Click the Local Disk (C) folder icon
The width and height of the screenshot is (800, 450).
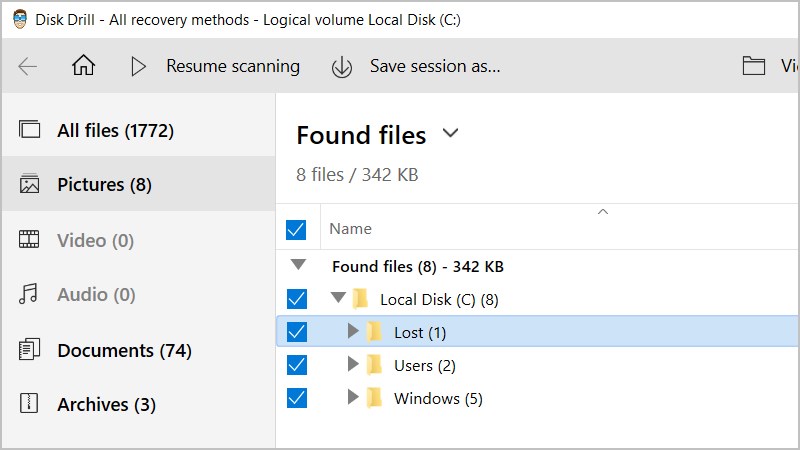pos(361,298)
